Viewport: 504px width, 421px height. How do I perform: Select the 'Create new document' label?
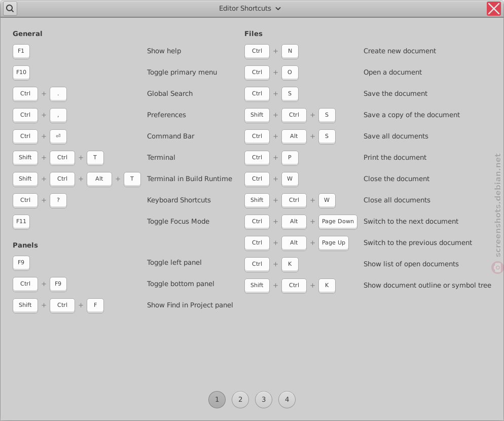pos(400,51)
